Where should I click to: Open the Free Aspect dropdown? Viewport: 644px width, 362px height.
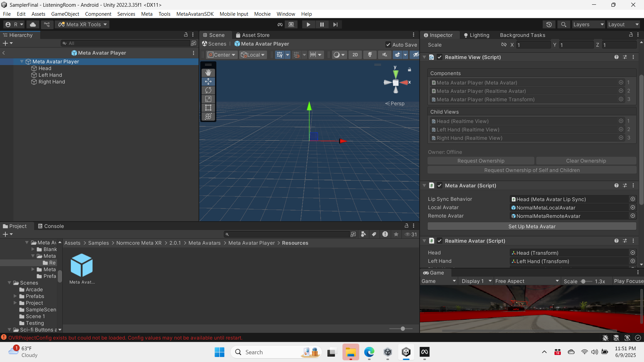click(x=527, y=281)
